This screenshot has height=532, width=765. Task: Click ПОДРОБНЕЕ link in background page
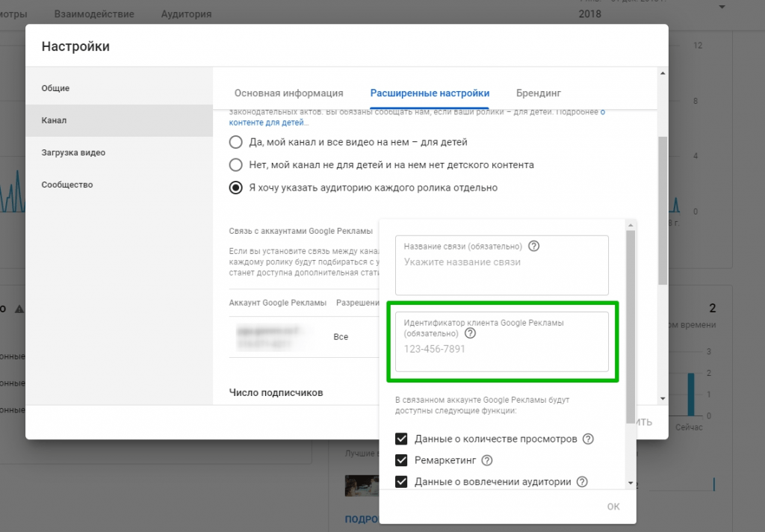pos(362,519)
